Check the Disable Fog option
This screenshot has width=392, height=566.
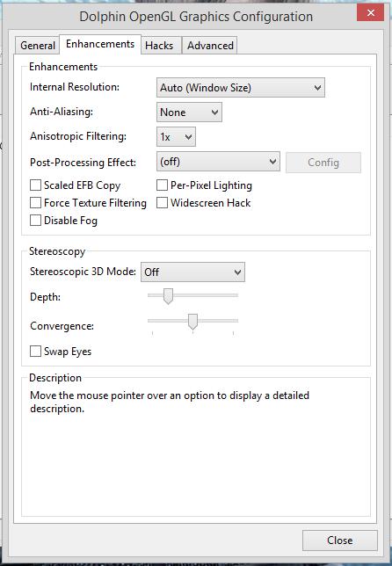point(35,221)
